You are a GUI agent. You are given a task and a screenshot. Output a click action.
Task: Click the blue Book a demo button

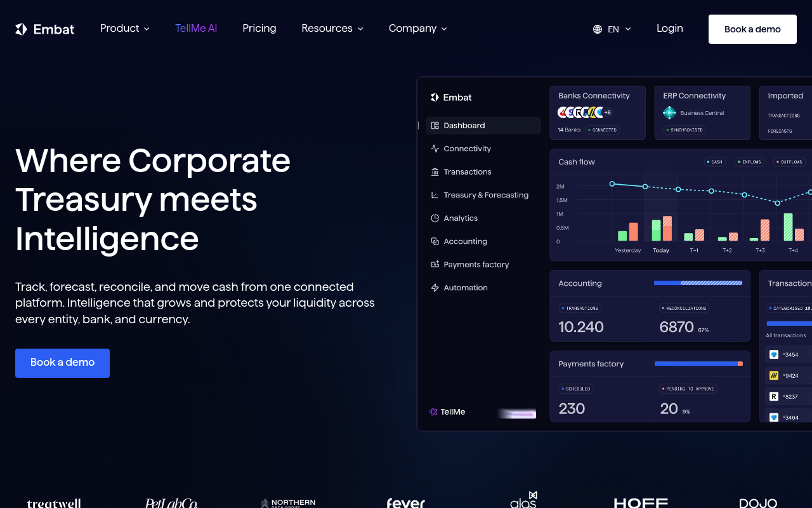coord(62,363)
